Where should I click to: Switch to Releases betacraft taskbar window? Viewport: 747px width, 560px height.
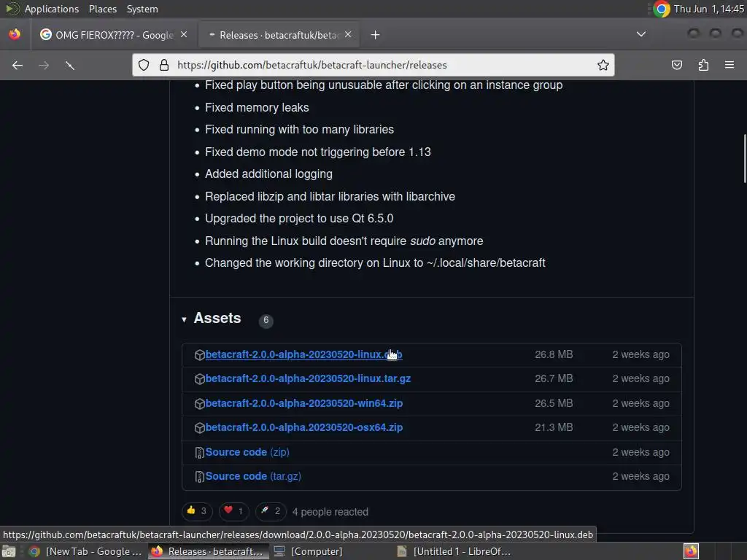[208, 551]
